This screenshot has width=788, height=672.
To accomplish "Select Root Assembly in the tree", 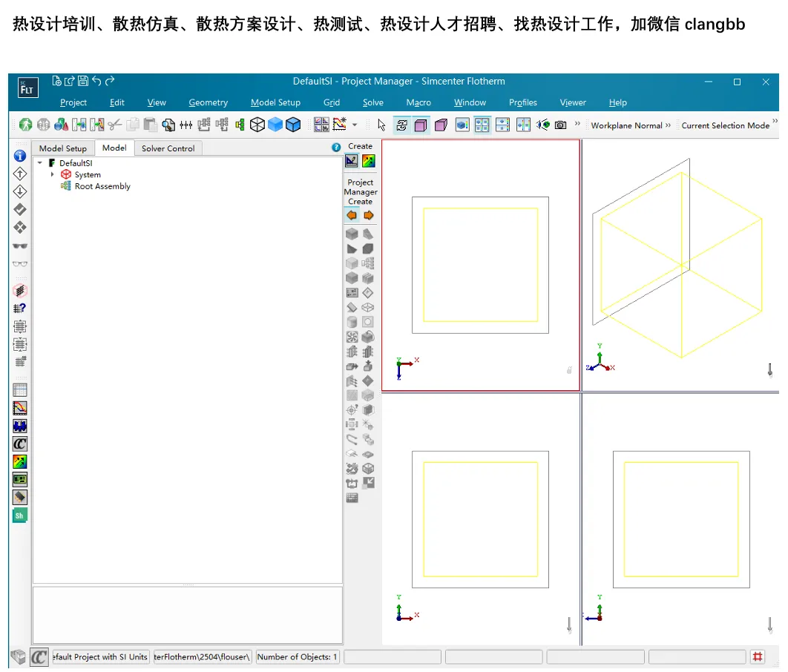I will pos(102,186).
